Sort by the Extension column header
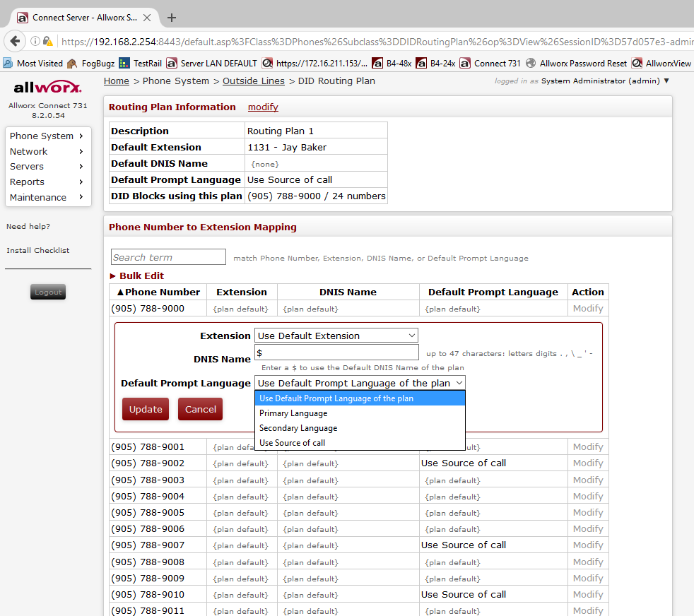694x616 pixels. click(242, 292)
